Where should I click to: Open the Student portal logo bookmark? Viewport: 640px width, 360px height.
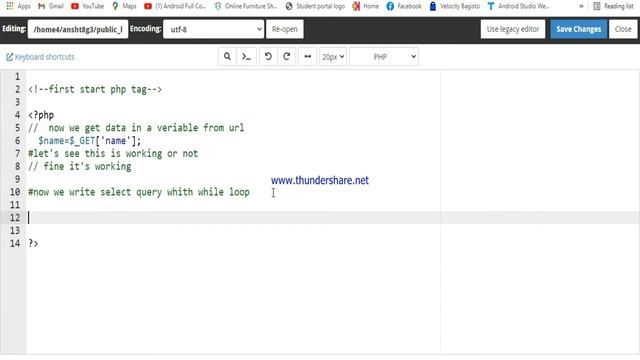[x=315, y=6]
